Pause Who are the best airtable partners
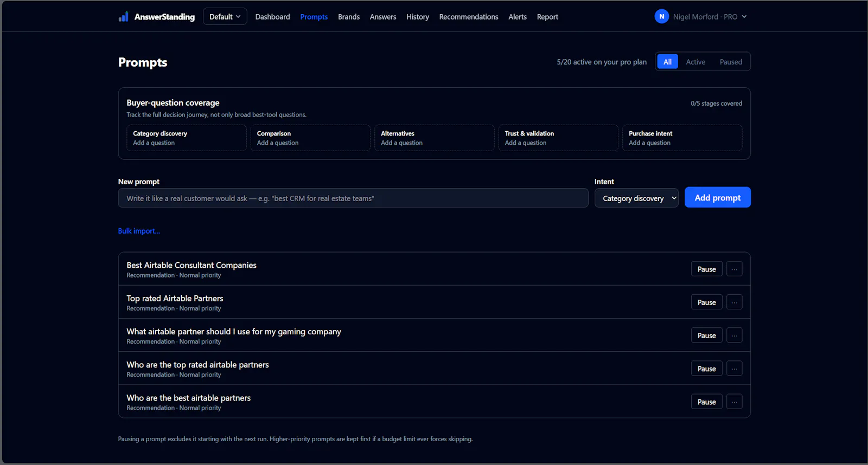Image resolution: width=868 pixels, height=465 pixels. pyautogui.click(x=706, y=402)
